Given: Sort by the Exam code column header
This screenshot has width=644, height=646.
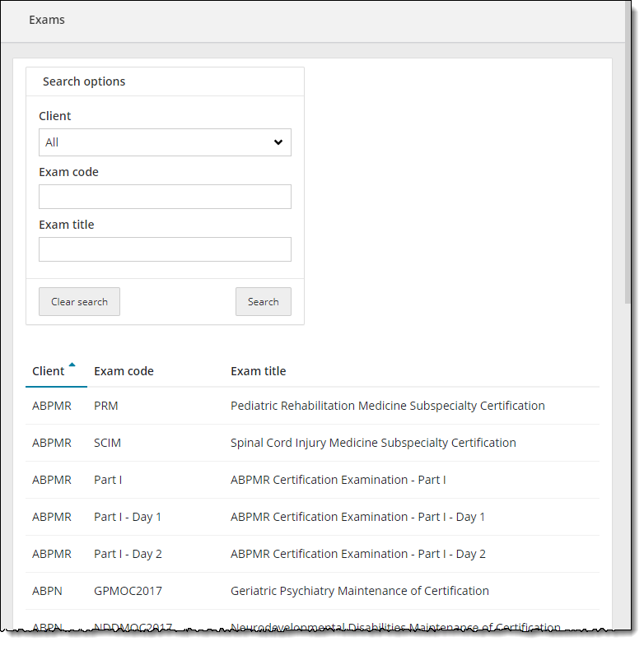Looking at the screenshot, I should pos(124,371).
